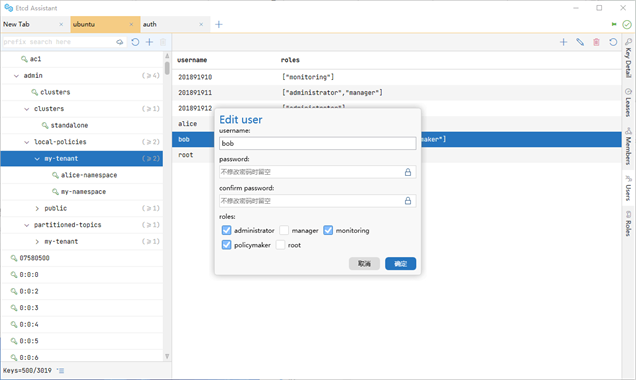Click the delete user trash icon
Viewport: 636px width, 380px height.
pyautogui.click(x=596, y=42)
